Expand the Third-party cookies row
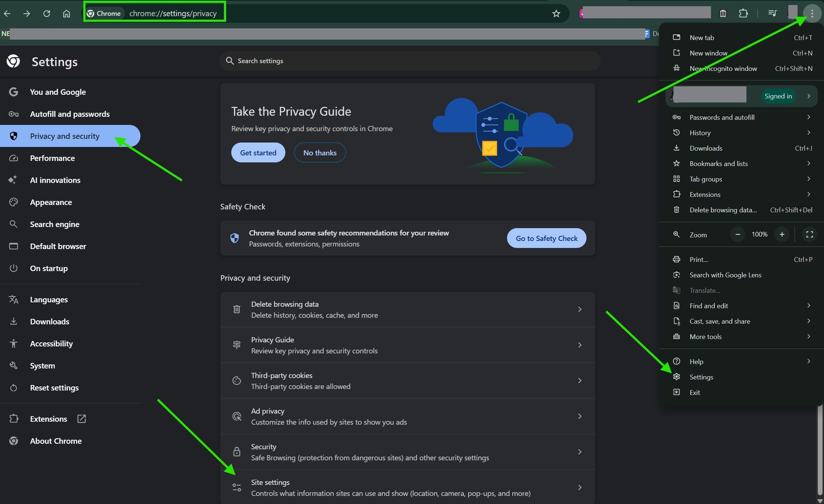This screenshot has height=504, width=824. pyautogui.click(x=407, y=381)
